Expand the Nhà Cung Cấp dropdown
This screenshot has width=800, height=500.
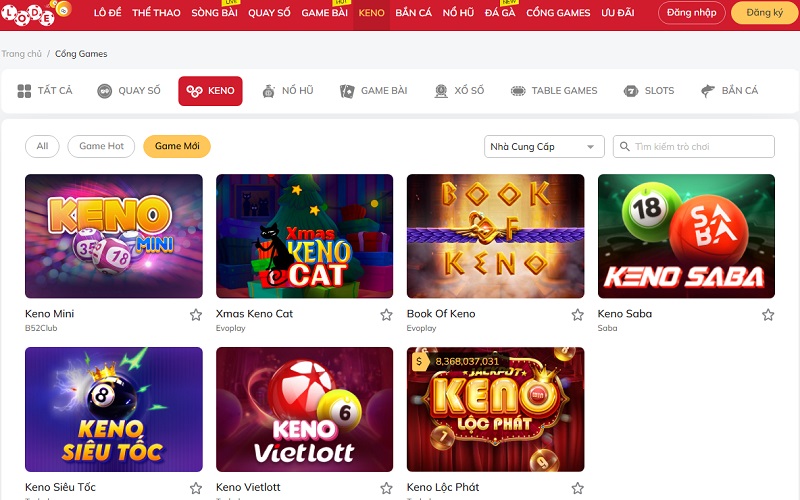(544, 146)
